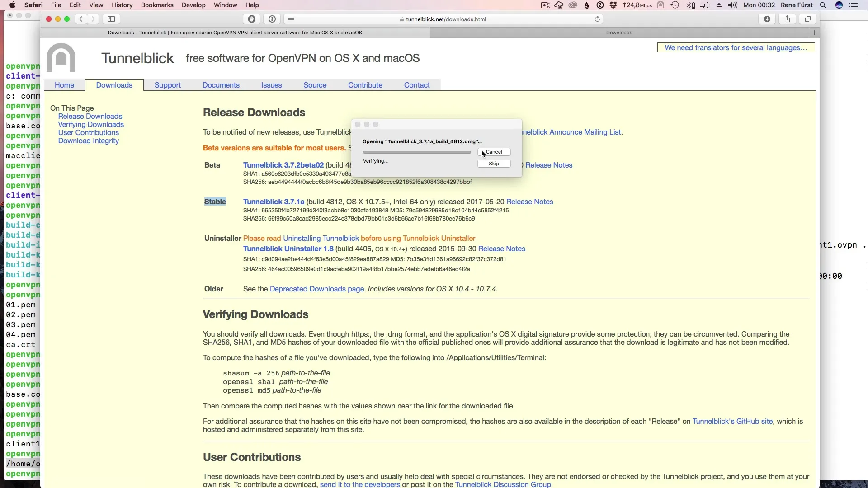Reload the page with refresh icon

(x=597, y=19)
